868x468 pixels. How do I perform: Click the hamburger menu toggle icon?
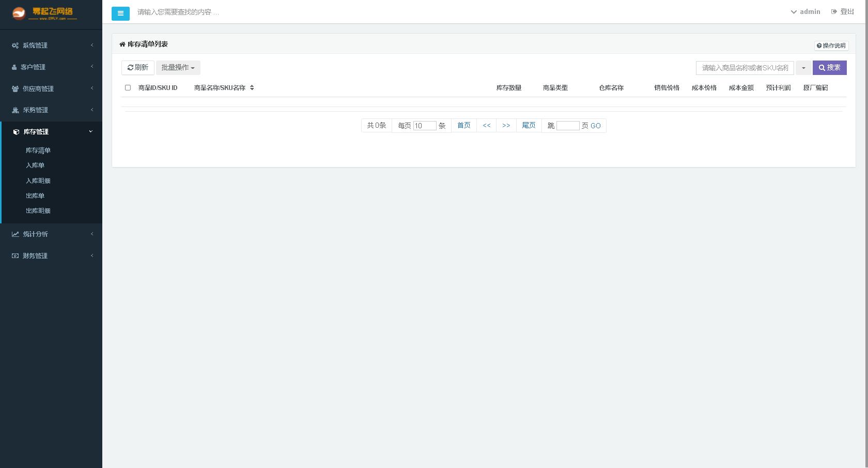coord(120,13)
